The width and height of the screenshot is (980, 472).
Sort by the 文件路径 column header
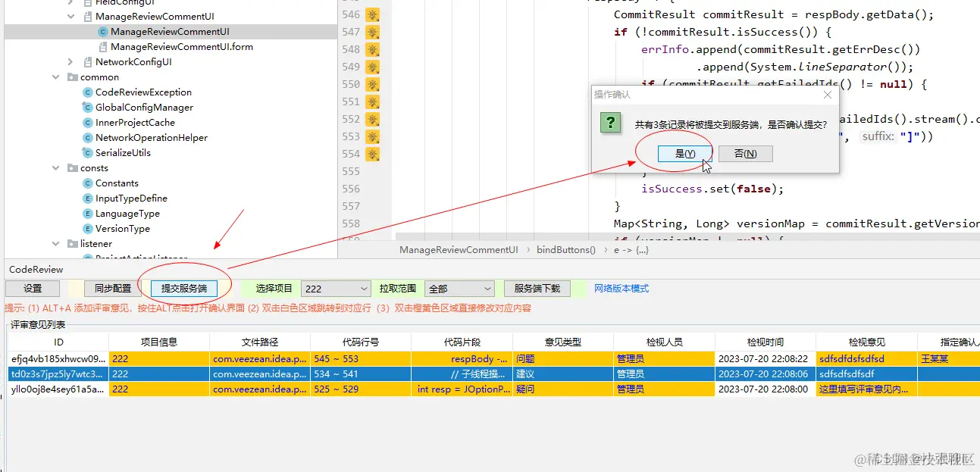click(x=260, y=342)
